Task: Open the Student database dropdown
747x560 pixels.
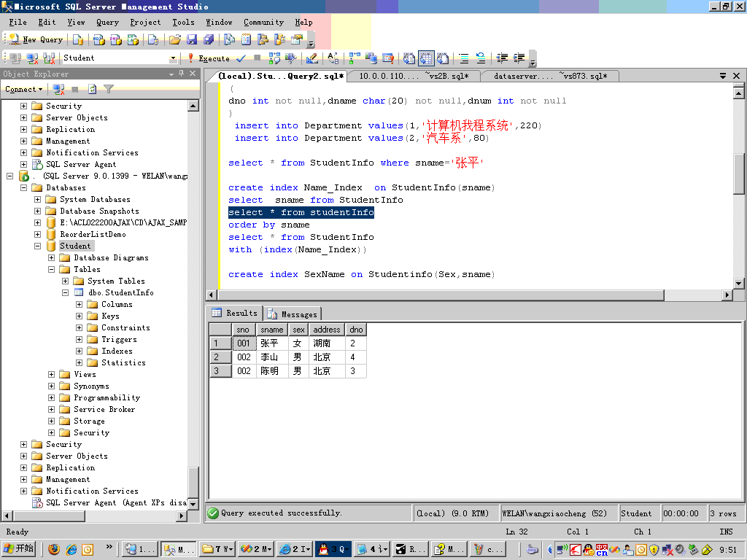Action: coord(173,58)
